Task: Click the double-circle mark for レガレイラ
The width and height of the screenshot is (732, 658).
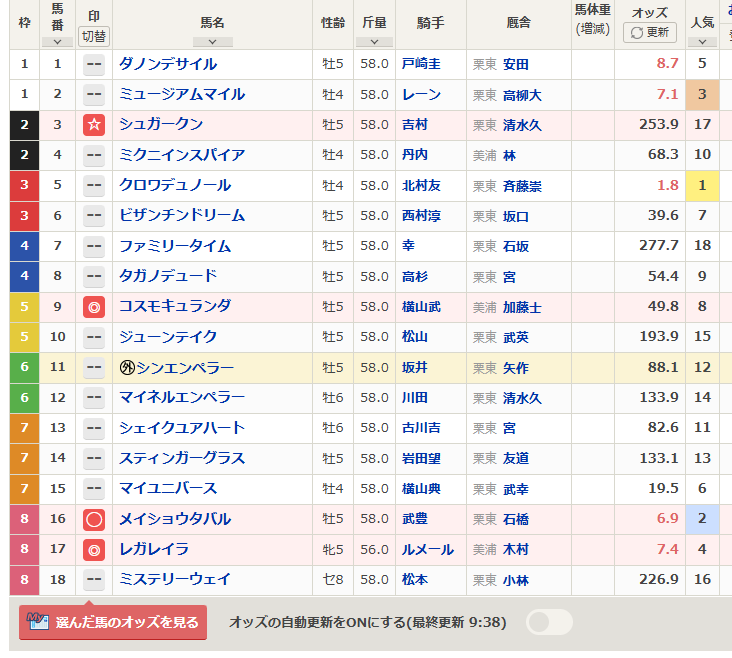Action: pos(94,550)
